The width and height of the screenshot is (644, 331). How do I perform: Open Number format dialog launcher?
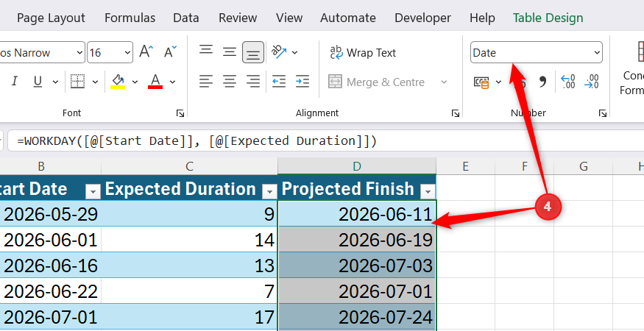(603, 113)
